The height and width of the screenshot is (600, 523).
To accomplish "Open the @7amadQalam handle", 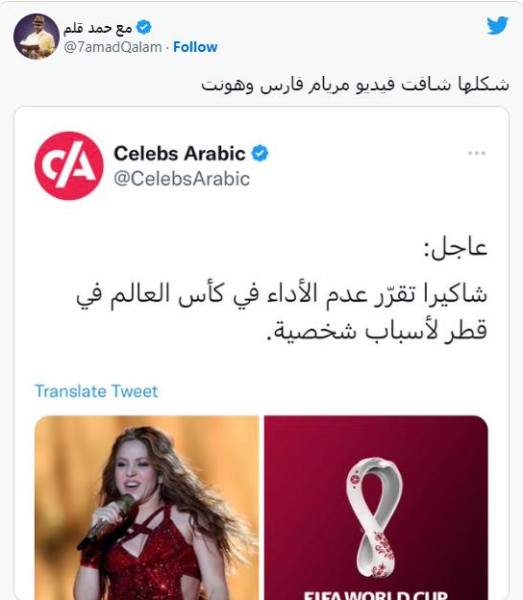I will [x=112, y=47].
